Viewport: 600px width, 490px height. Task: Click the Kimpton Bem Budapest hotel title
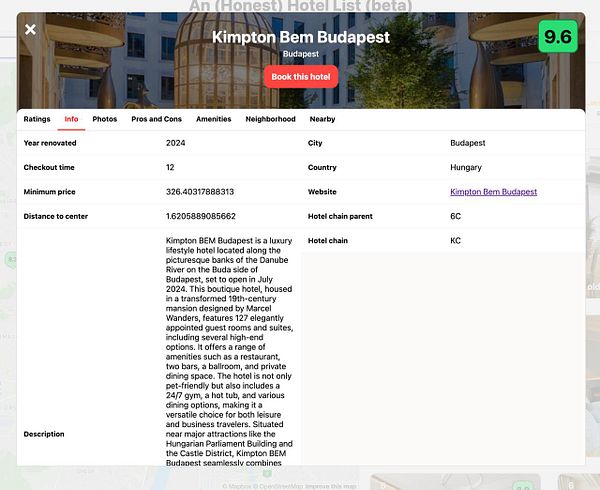(x=301, y=37)
